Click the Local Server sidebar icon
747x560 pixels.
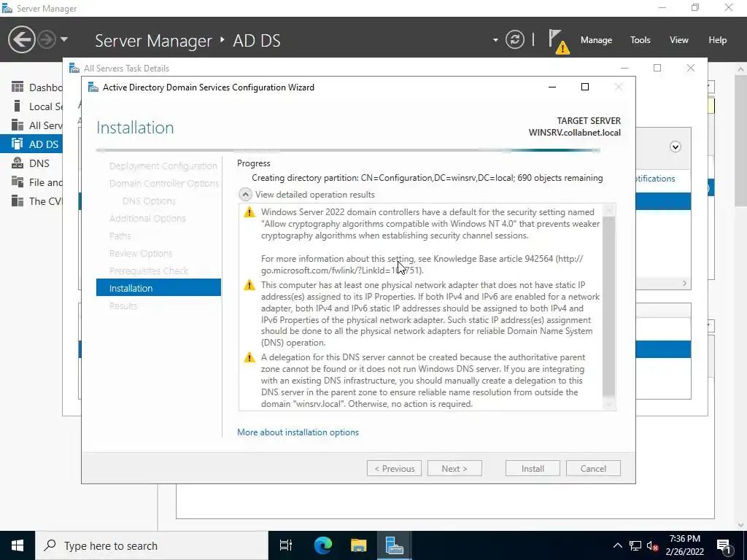point(18,106)
